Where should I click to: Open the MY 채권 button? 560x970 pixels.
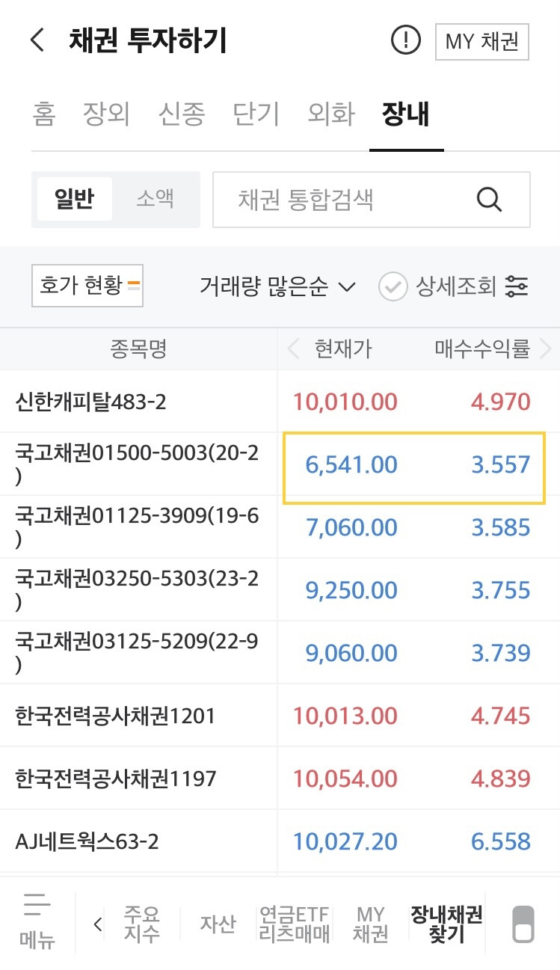tap(482, 41)
